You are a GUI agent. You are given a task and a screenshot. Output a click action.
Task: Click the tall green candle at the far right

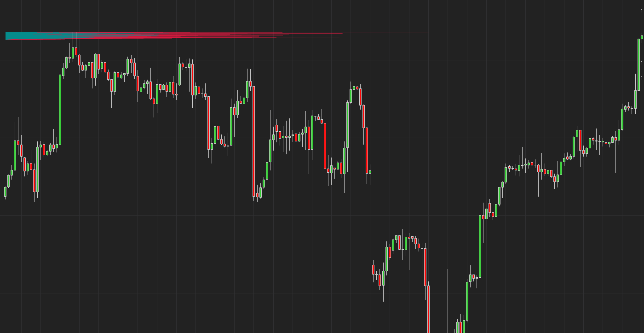tap(638, 64)
